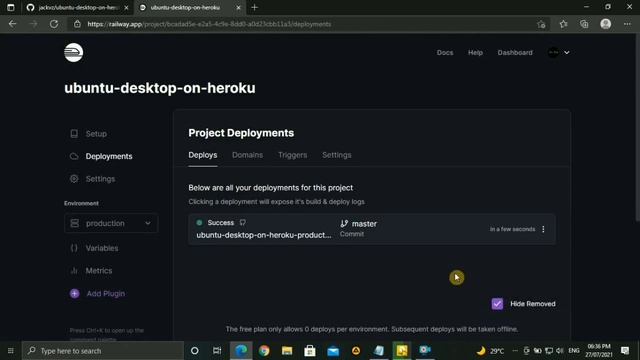Open a new browser tab
Screen dimensions: 640x360
pos(255,7)
